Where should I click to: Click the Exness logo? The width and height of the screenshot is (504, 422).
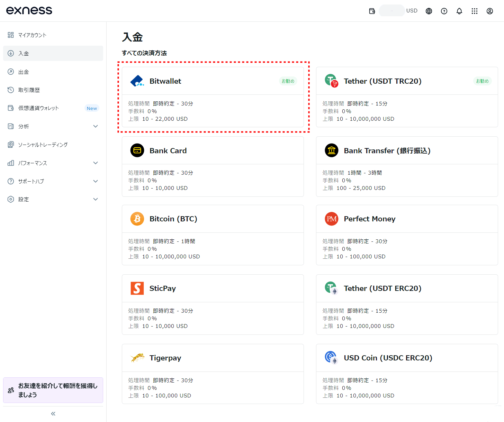(29, 10)
